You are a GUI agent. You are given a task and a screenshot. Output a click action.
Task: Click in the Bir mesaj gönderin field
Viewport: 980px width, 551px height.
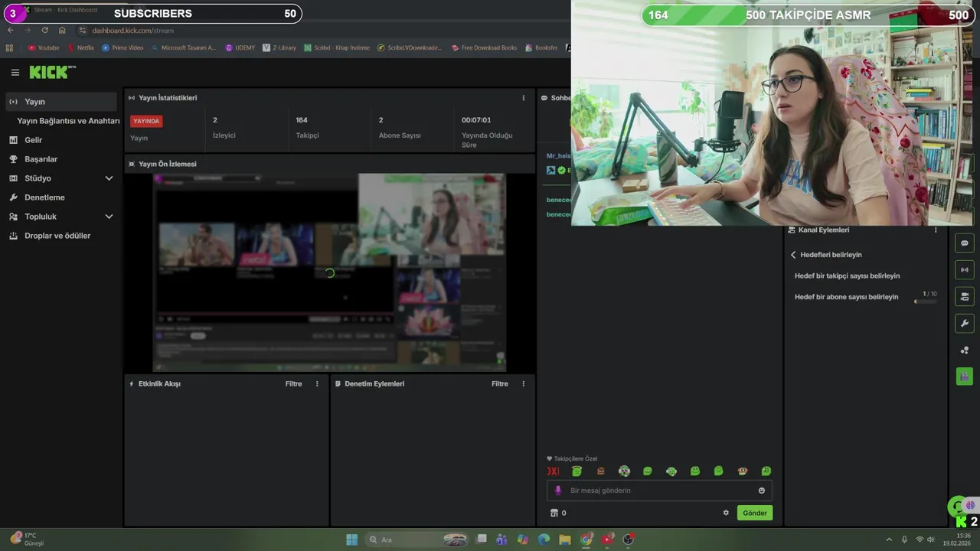659,491
